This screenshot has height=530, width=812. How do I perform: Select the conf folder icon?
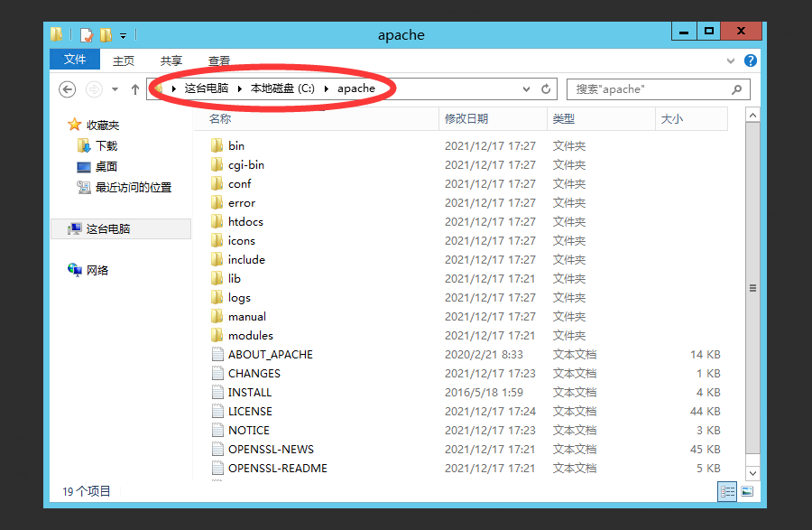click(x=217, y=184)
